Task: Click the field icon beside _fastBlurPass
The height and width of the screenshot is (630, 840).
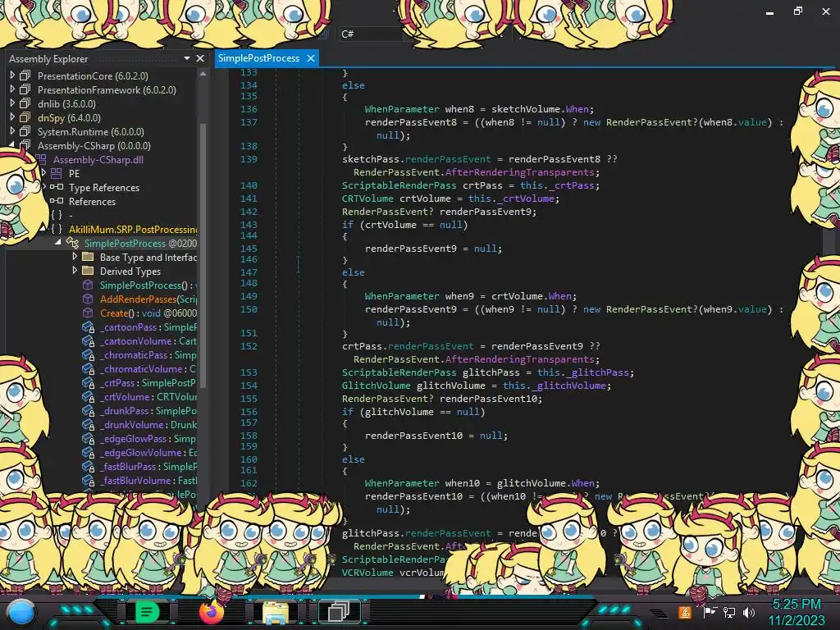Action: [89, 466]
